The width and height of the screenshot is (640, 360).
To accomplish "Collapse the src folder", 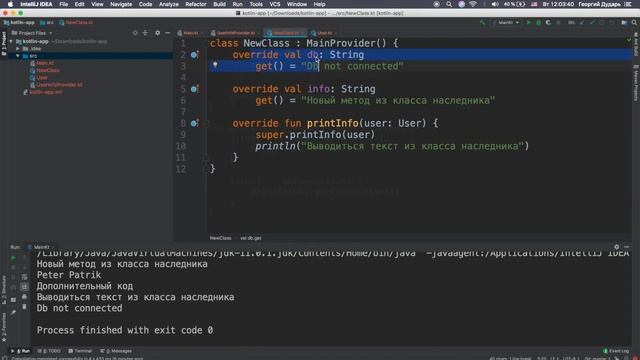I will [18, 56].
